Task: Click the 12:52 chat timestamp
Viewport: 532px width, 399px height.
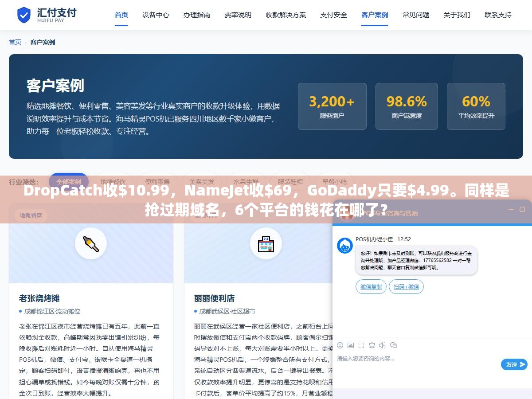Action: [x=404, y=239]
